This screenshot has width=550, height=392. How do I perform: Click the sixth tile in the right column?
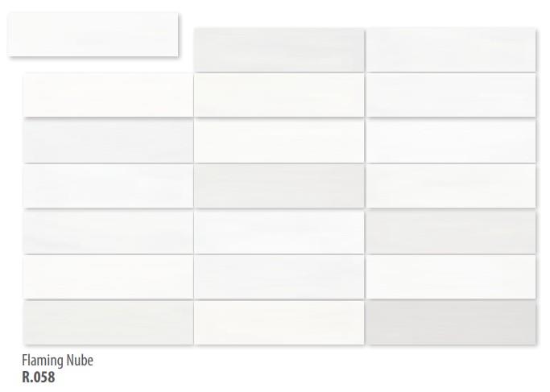pos(451,277)
